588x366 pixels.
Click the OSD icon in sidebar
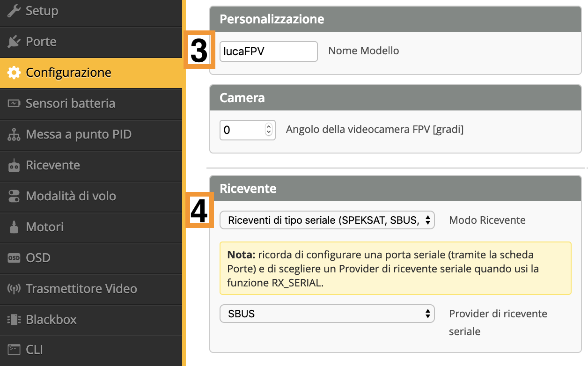point(14,258)
